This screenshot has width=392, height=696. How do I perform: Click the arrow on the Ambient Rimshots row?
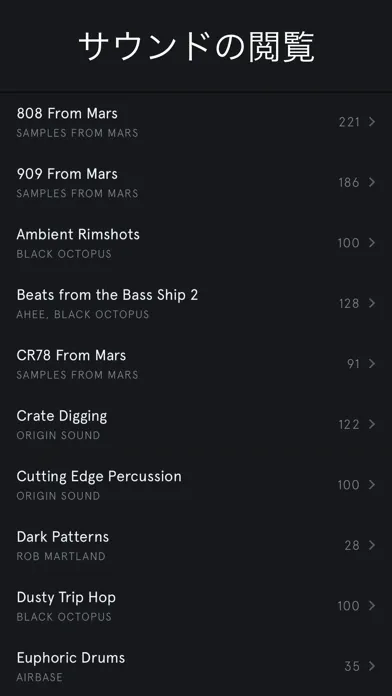click(x=372, y=243)
